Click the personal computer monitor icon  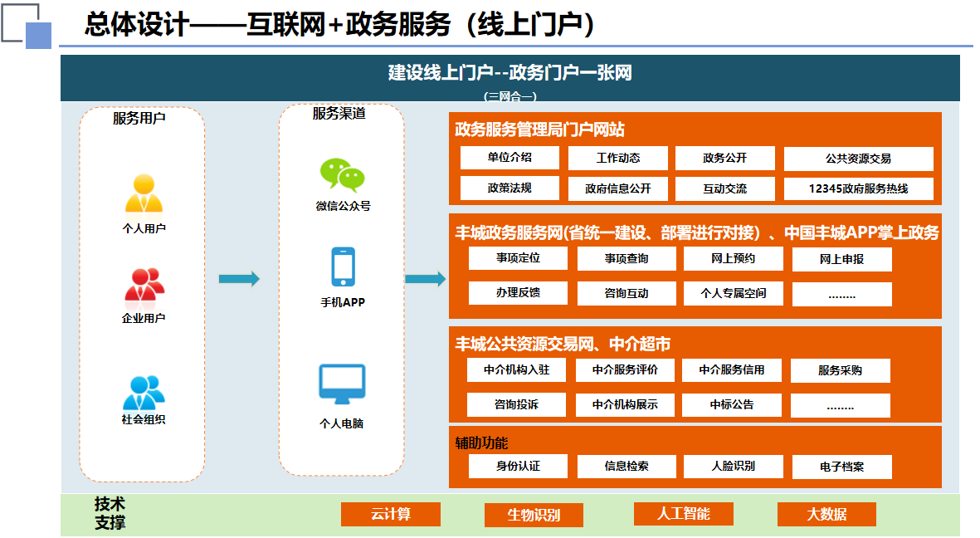click(342, 384)
